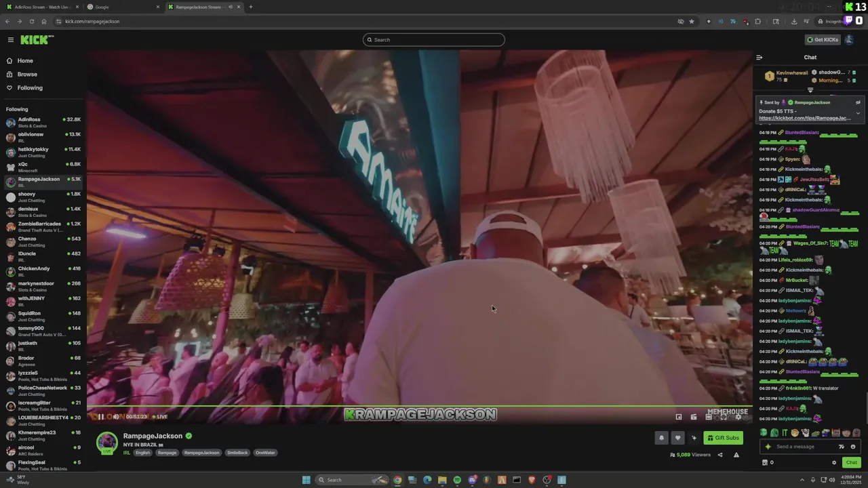The image size is (868, 488).
Task: Click the sparkle subscribe icon
Action: (694, 438)
